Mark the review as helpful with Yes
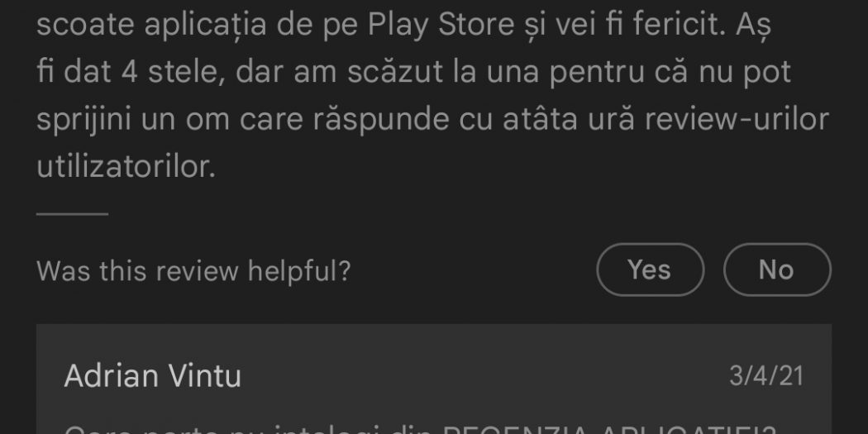868x434 pixels. pyautogui.click(x=650, y=269)
